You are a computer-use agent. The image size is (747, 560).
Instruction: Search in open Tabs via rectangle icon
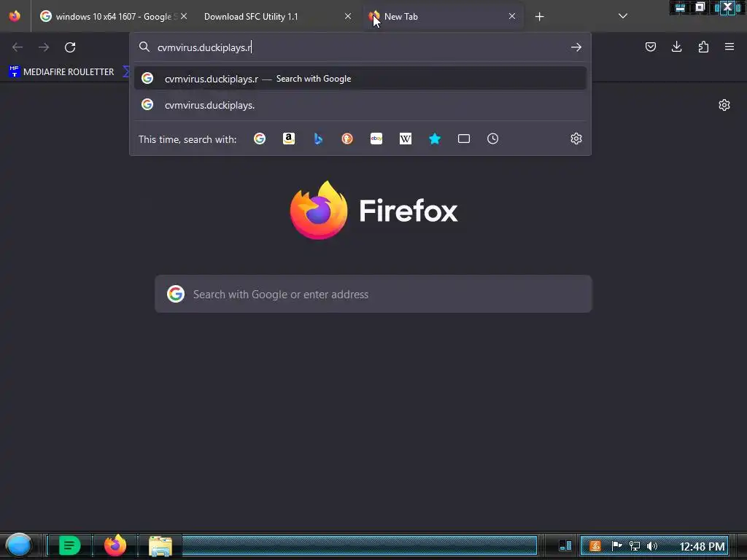tap(463, 139)
